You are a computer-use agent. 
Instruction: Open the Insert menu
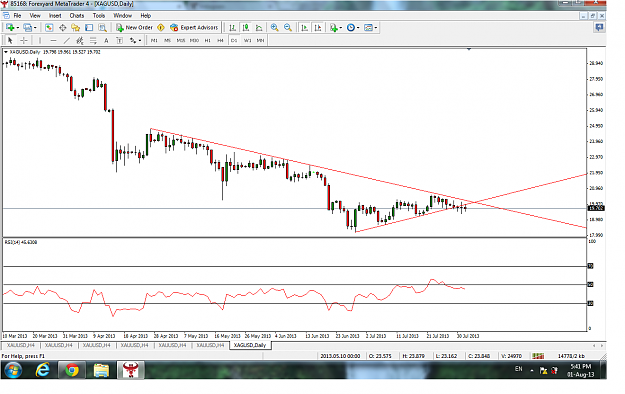[55, 16]
